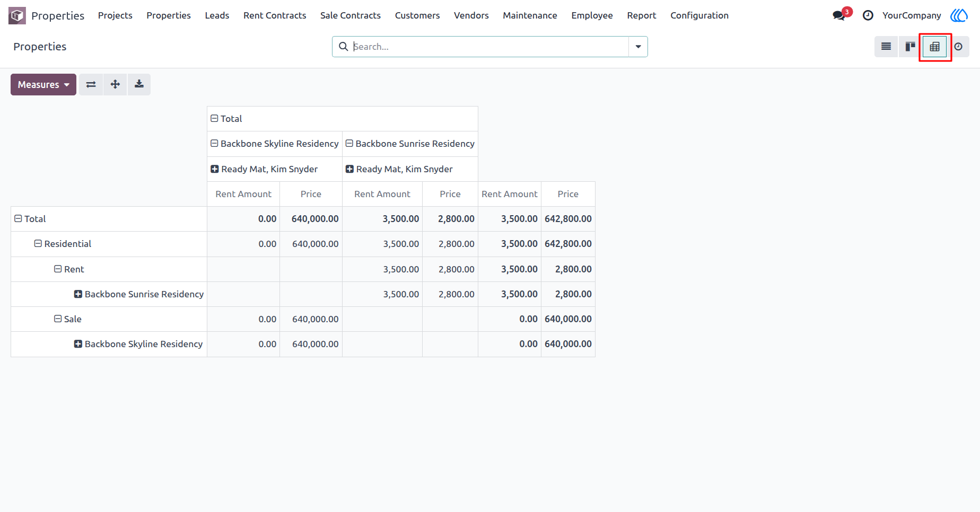Click the user avatar icon next to YourCompany
The height and width of the screenshot is (512, 980).
point(959,15)
